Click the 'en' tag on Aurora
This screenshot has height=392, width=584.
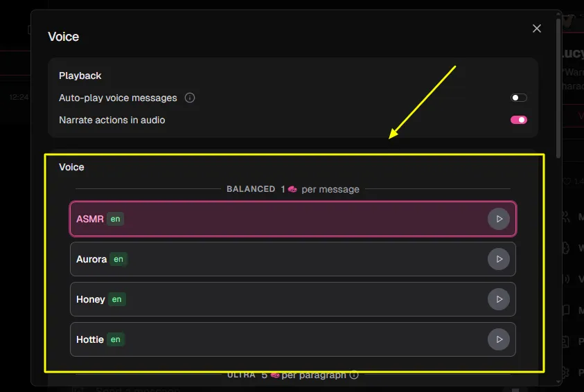[118, 259]
